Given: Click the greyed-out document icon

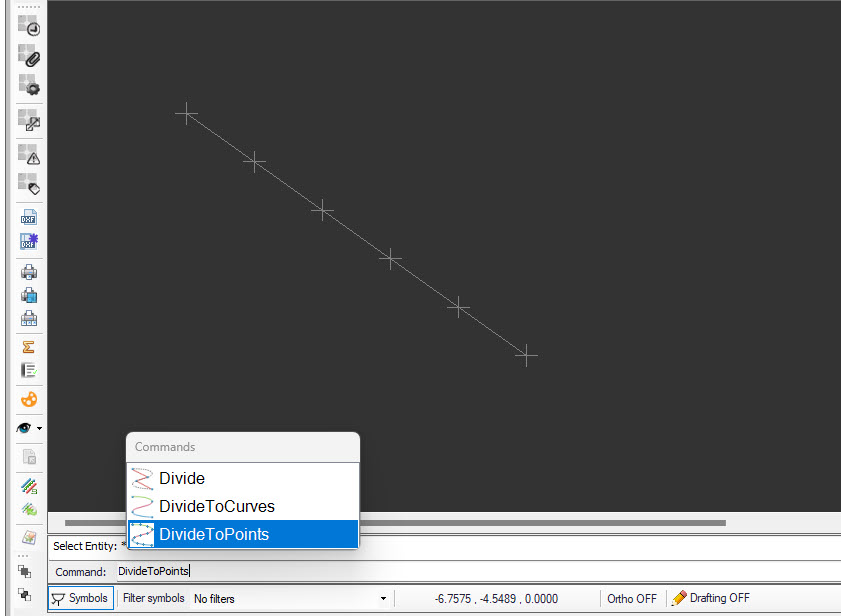Looking at the screenshot, I should 29,457.
